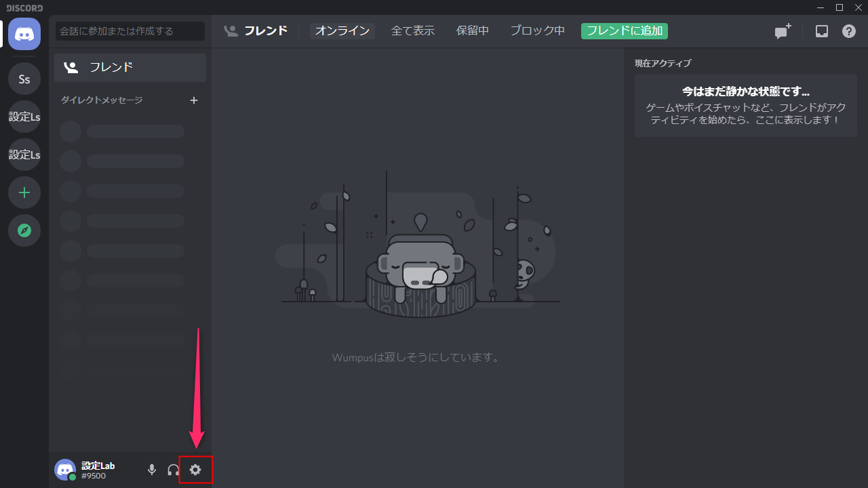Select フレンド in the sidebar
Image resolution: width=868 pixels, height=488 pixels.
(130, 68)
